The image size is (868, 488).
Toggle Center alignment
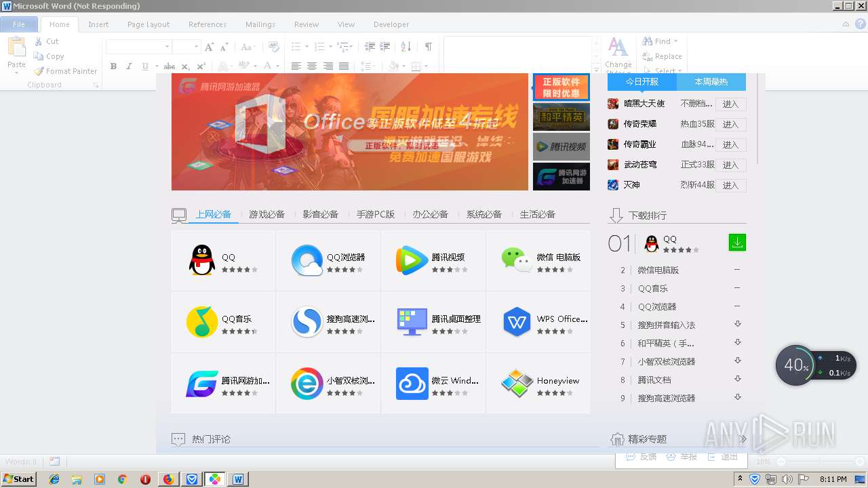[x=312, y=66]
